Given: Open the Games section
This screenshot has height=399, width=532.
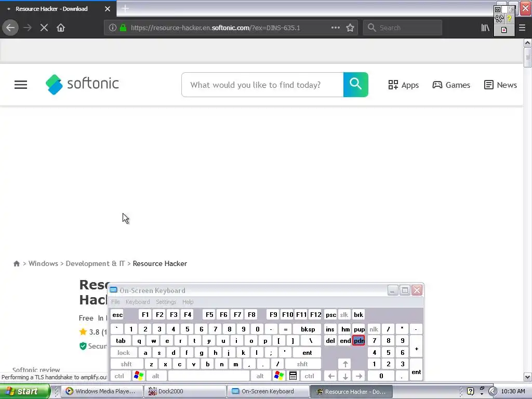Looking at the screenshot, I should pos(451,85).
